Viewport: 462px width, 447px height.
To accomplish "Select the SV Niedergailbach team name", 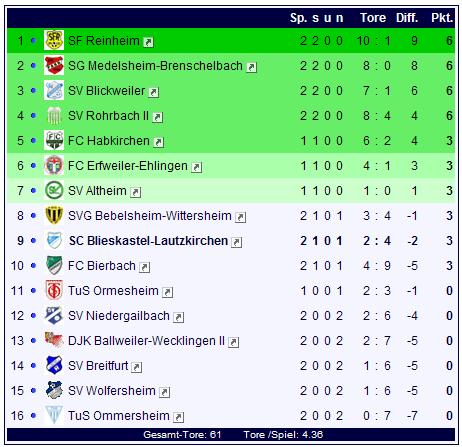I will coord(119,316).
